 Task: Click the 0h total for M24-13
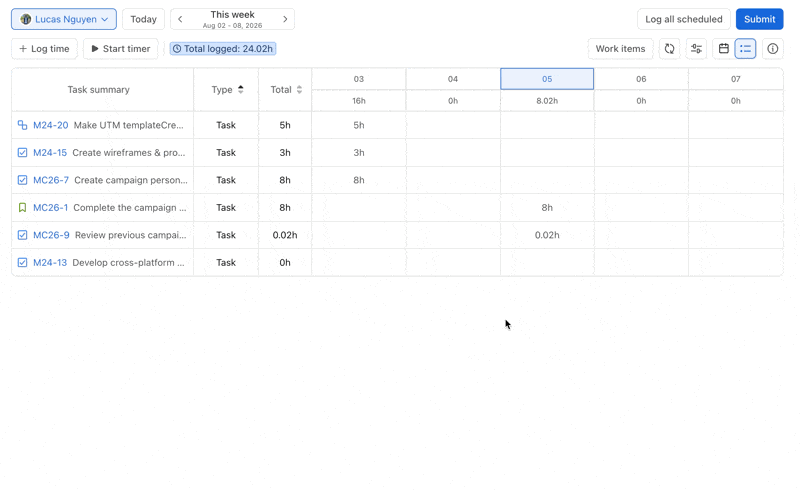[x=285, y=263]
